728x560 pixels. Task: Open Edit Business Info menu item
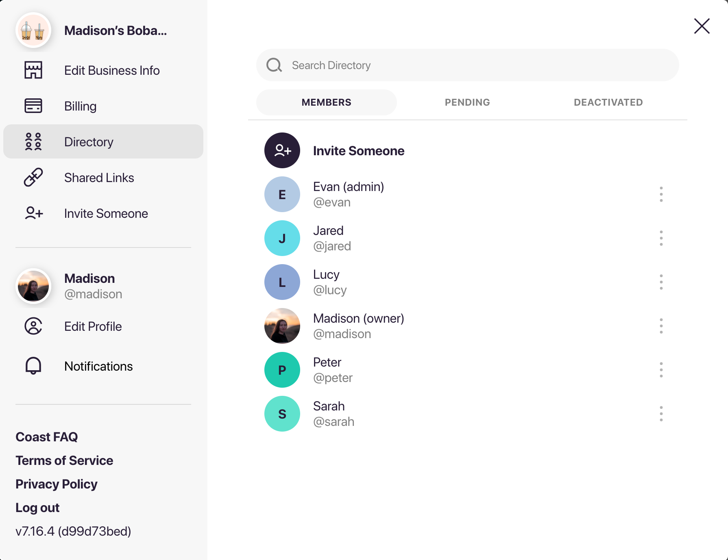point(103,70)
